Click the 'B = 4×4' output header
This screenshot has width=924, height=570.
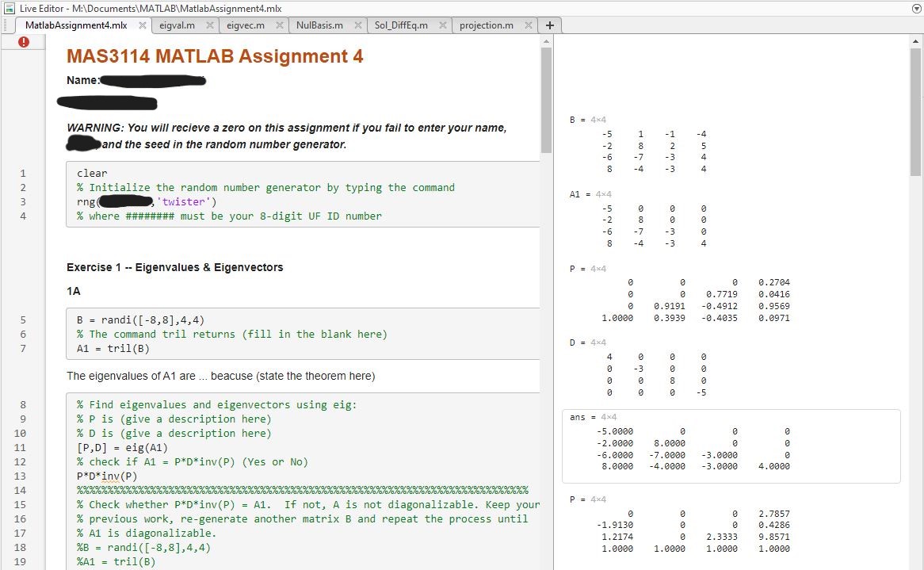(x=587, y=120)
